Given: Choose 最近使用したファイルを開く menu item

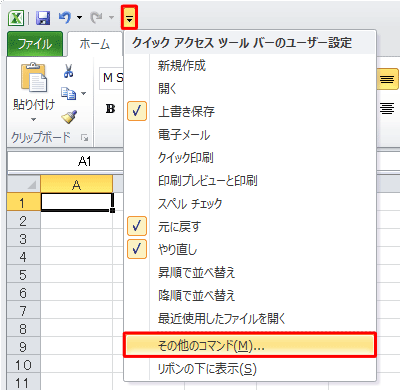Looking at the screenshot, I should pyautogui.click(x=250, y=318).
